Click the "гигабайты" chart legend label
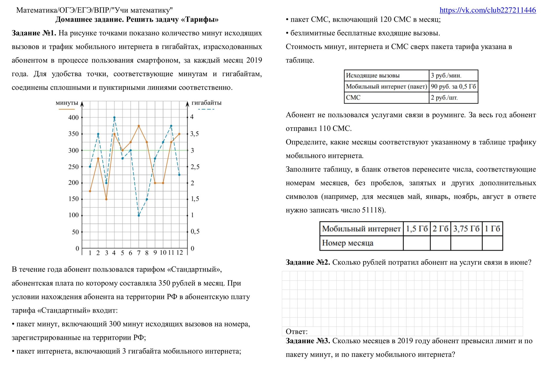Viewport: 554px width, 392px height. [x=207, y=103]
